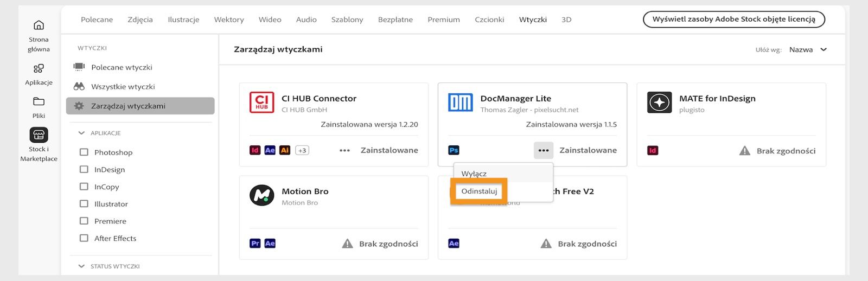Open the Ułóż wg Nazwa sort dropdown

click(x=808, y=49)
